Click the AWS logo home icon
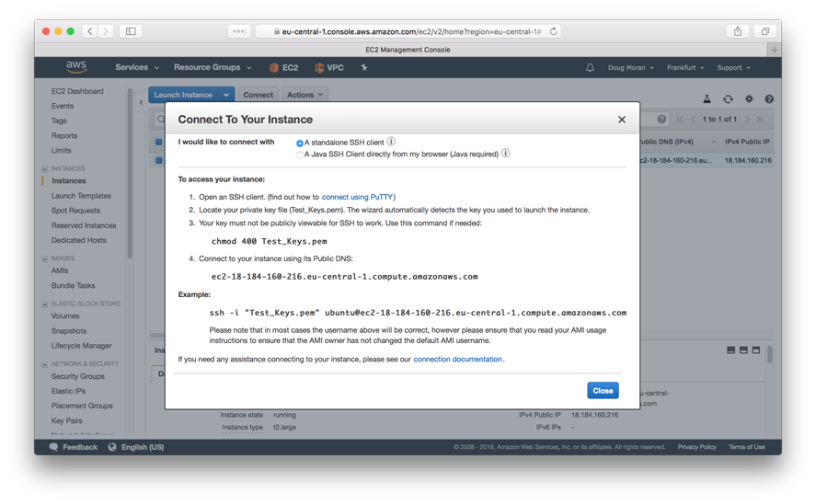Screen dimensions: 816x504 point(76,67)
